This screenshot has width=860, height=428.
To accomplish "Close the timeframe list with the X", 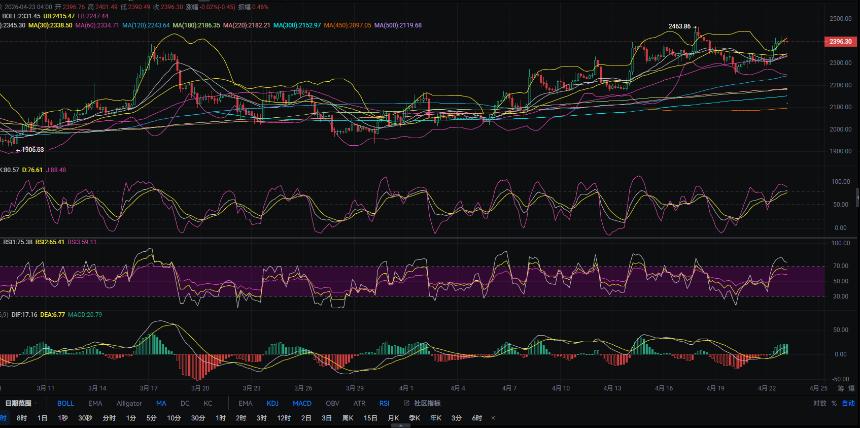I will click(x=493, y=418).
